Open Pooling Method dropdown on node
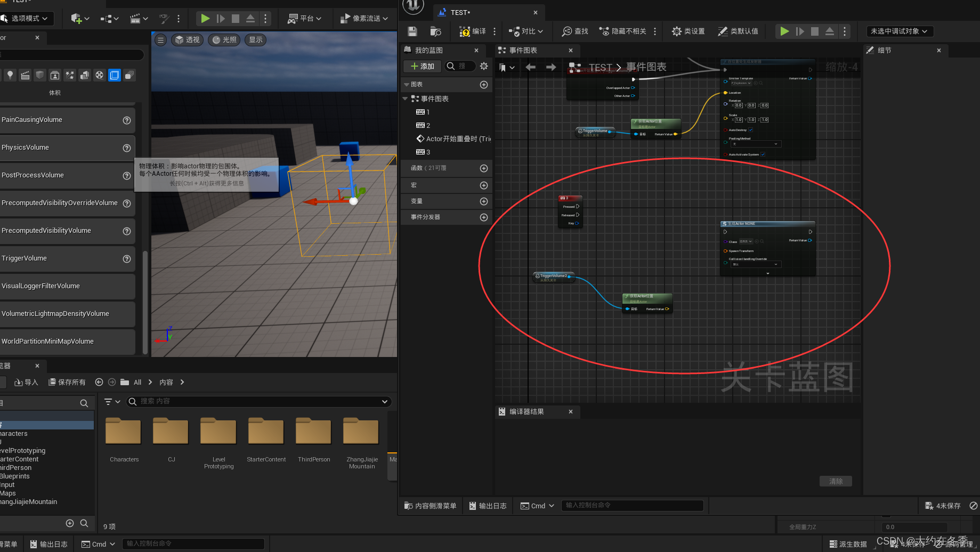 tap(756, 144)
